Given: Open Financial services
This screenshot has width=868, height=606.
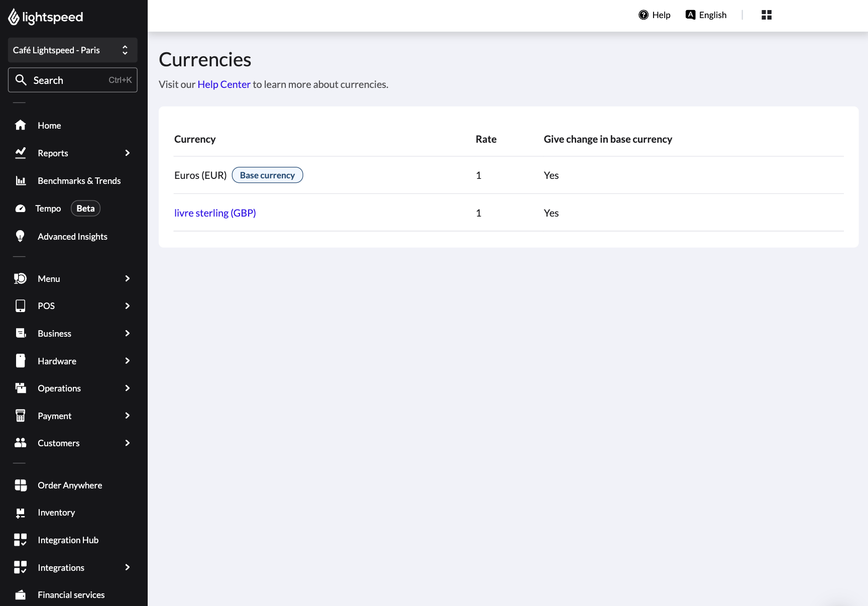Looking at the screenshot, I should pyautogui.click(x=71, y=594).
